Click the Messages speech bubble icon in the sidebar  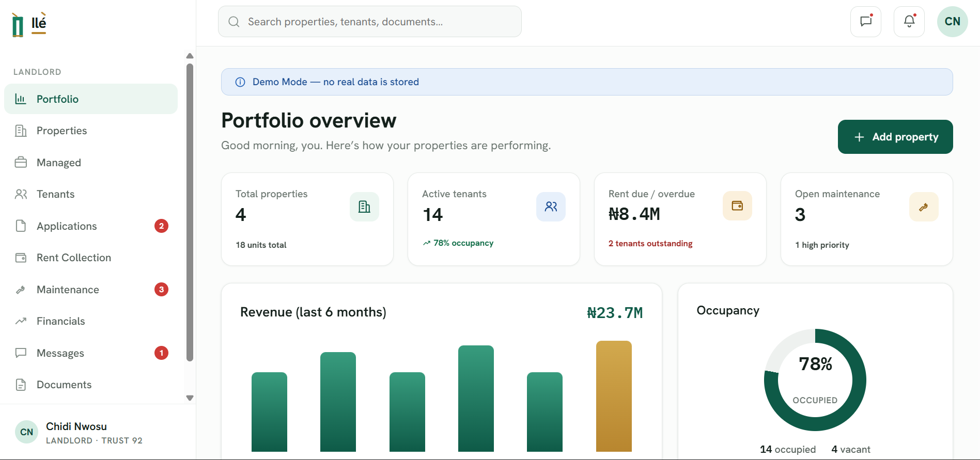coord(21,353)
